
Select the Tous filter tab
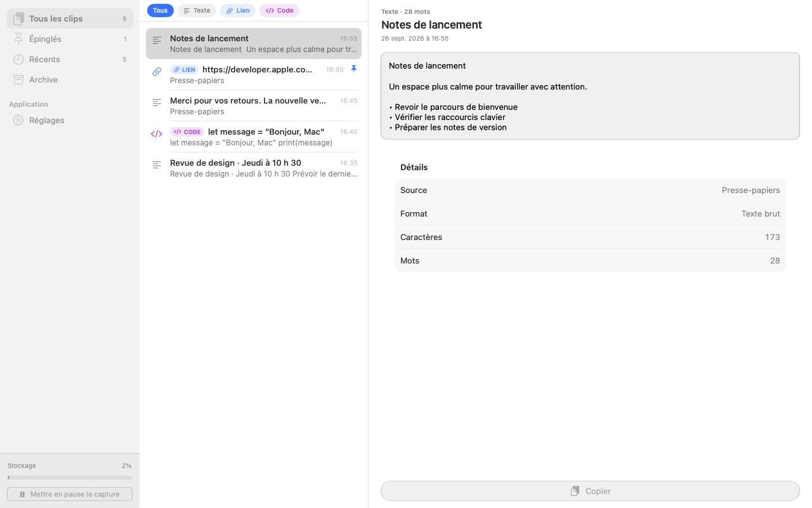(x=160, y=10)
